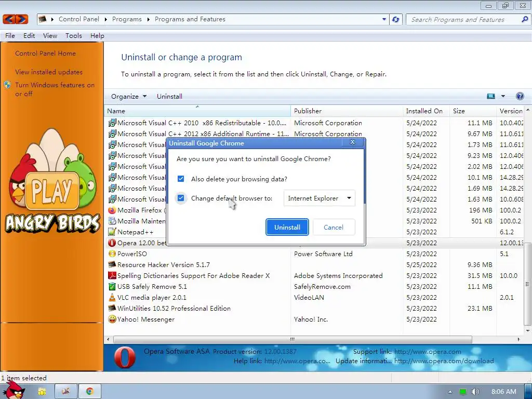Click the Show desktop button
This screenshot has height=399, width=532.
coord(528,392)
